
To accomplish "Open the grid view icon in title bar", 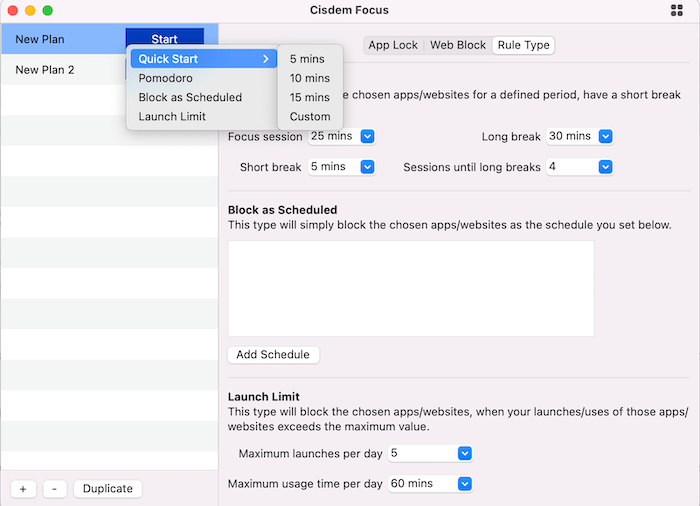I will click(x=676, y=10).
